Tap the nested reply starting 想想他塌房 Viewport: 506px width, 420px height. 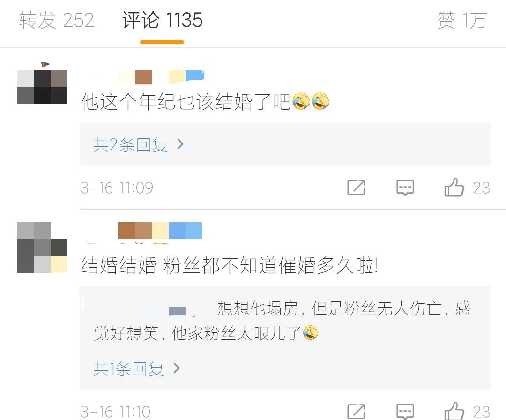click(282, 321)
